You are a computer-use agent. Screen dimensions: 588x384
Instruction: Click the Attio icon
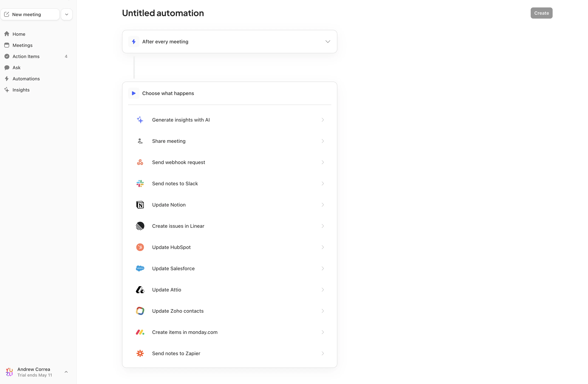click(140, 290)
